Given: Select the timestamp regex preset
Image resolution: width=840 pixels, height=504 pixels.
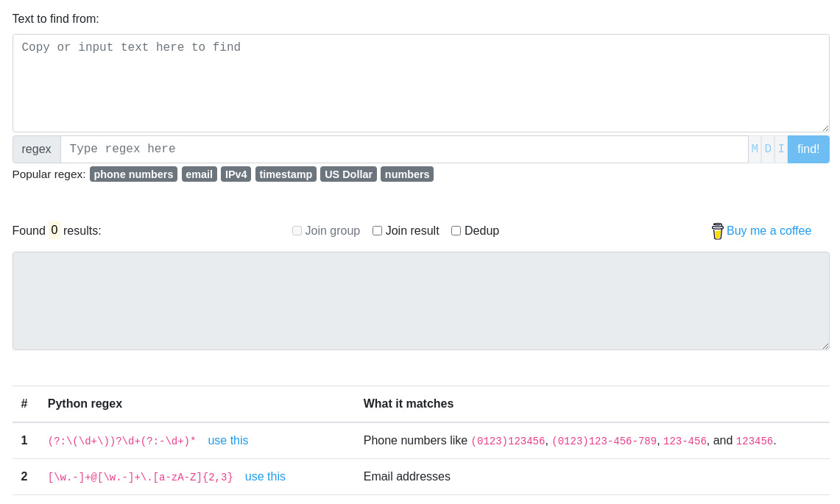Looking at the screenshot, I should pos(286,174).
